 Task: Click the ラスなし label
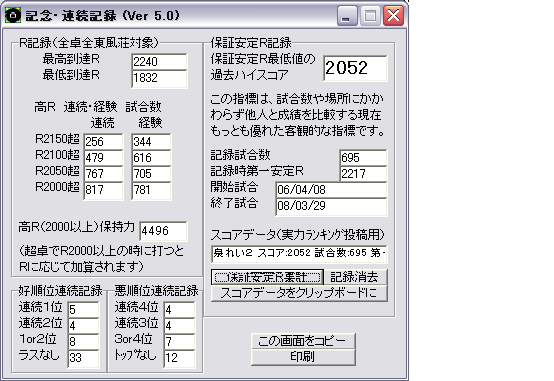click(x=39, y=355)
